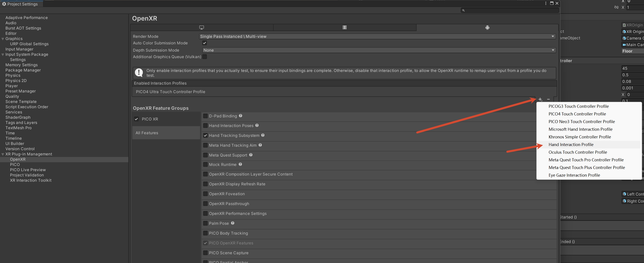The width and height of the screenshot is (644, 263).
Task: Enable Hand Interaction Poses feature
Action: click(205, 125)
